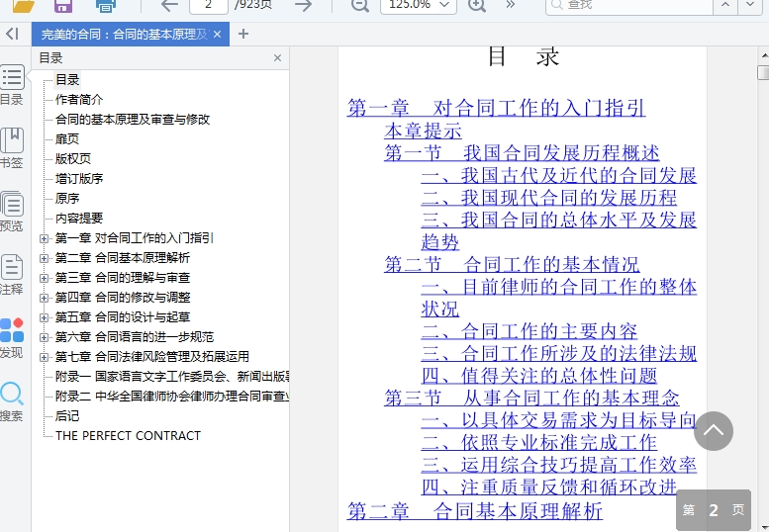Close the 完美的合同 document tab
769x532 pixels.
click(x=218, y=35)
